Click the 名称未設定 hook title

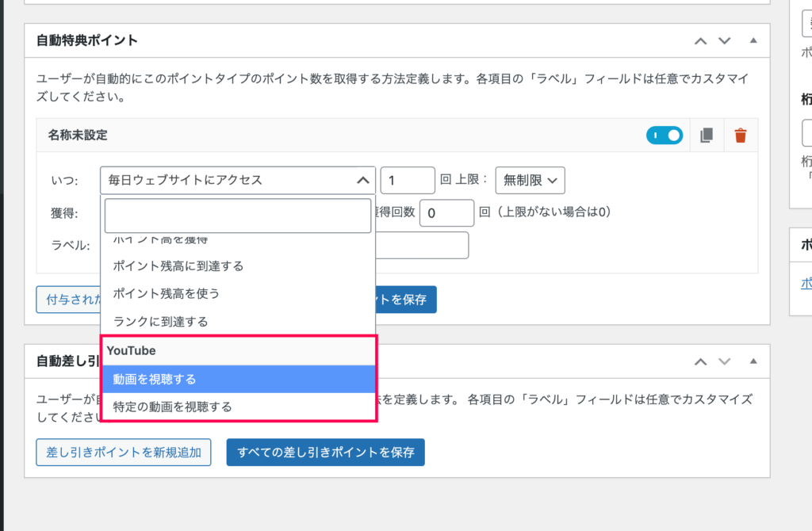click(x=78, y=135)
